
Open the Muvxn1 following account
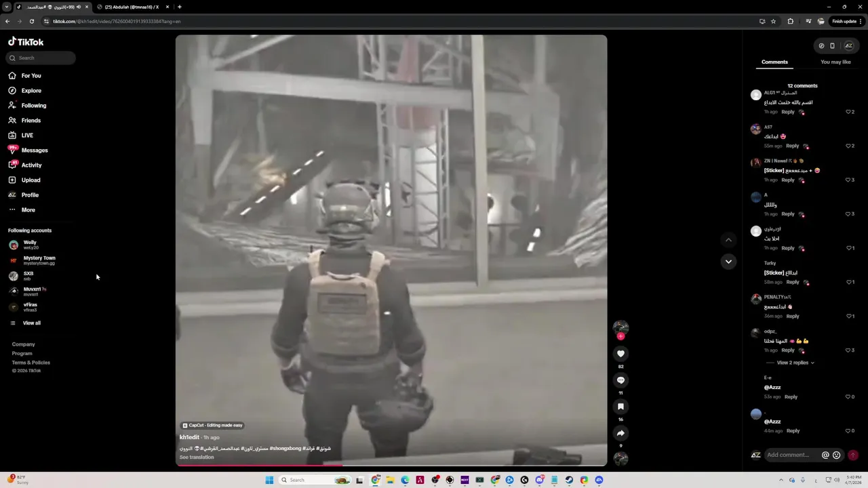28,291
